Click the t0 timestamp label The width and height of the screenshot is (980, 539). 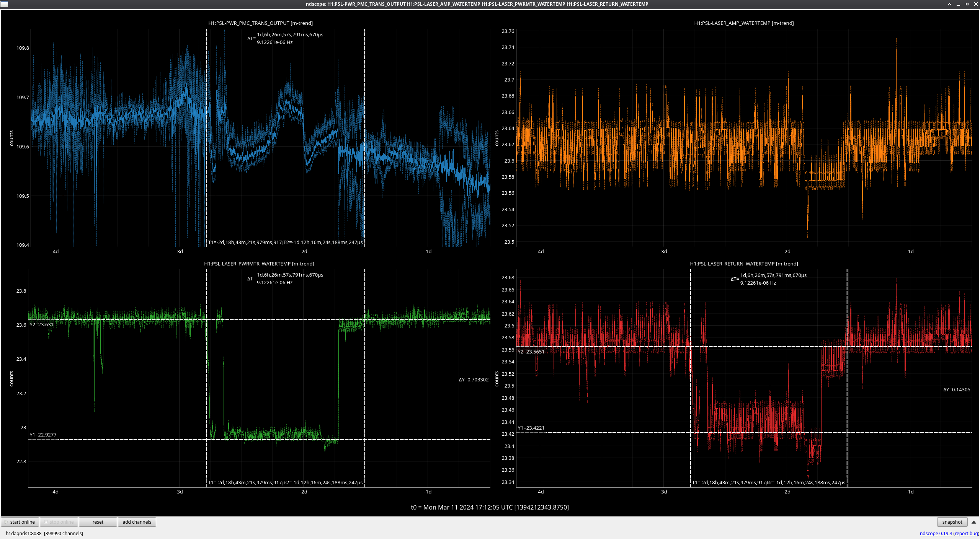coord(490,507)
